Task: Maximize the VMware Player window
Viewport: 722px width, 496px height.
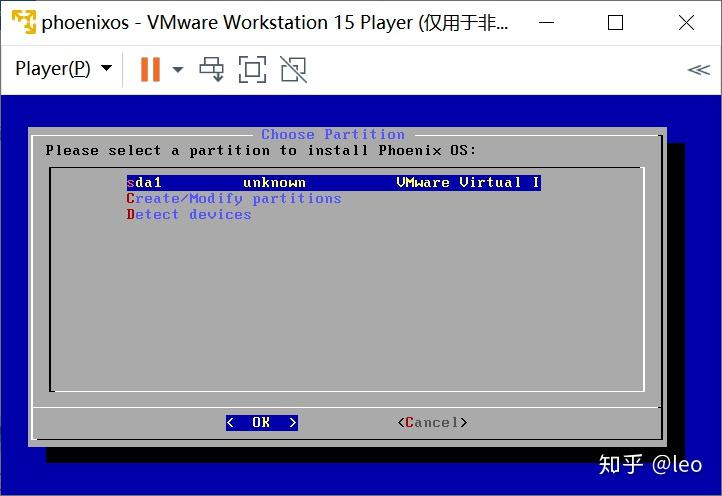Action: tap(616, 22)
